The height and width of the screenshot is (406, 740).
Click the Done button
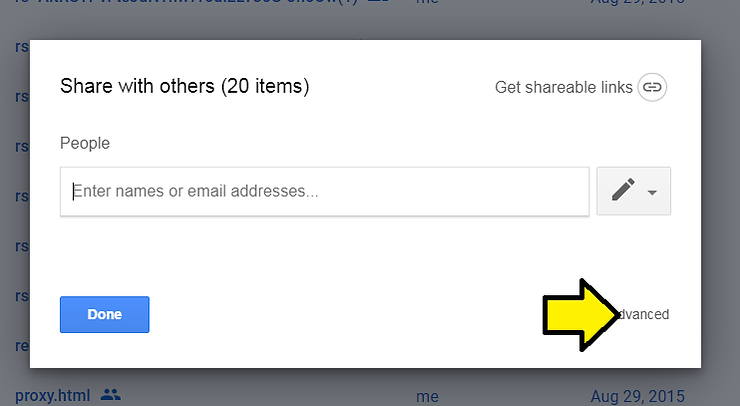click(104, 314)
